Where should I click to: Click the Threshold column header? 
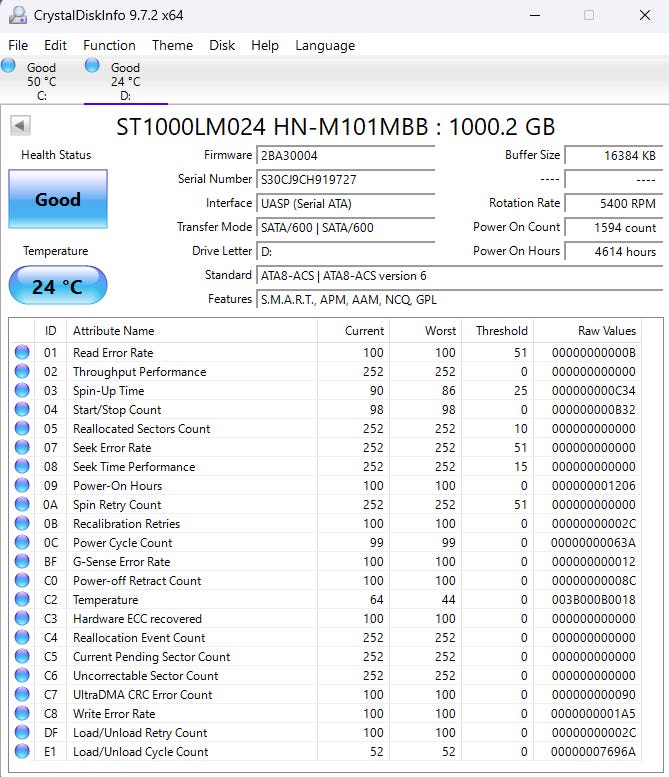click(x=498, y=331)
